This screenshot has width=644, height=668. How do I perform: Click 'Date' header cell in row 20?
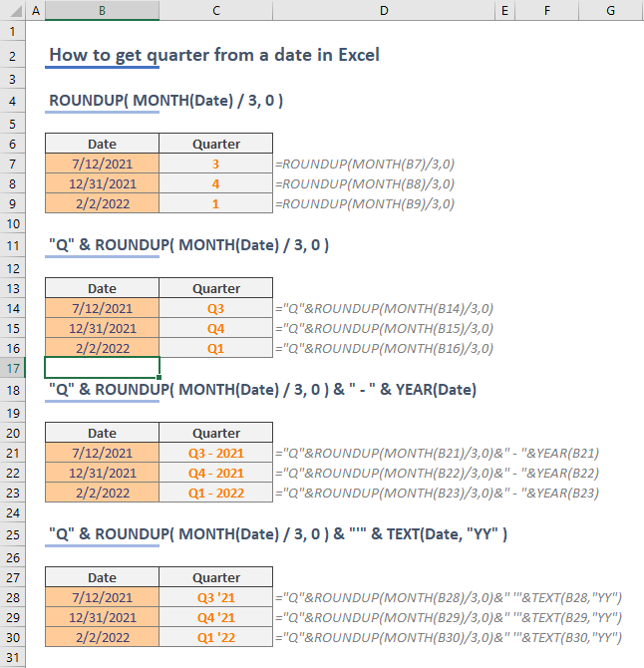103,433
